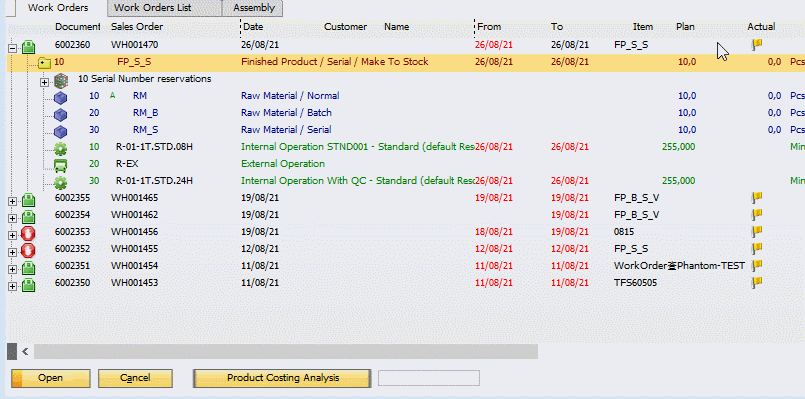Click the green gear icon for R-01-1T.STD.08H operation
Screen dimensions: 805x399
click(x=61, y=149)
